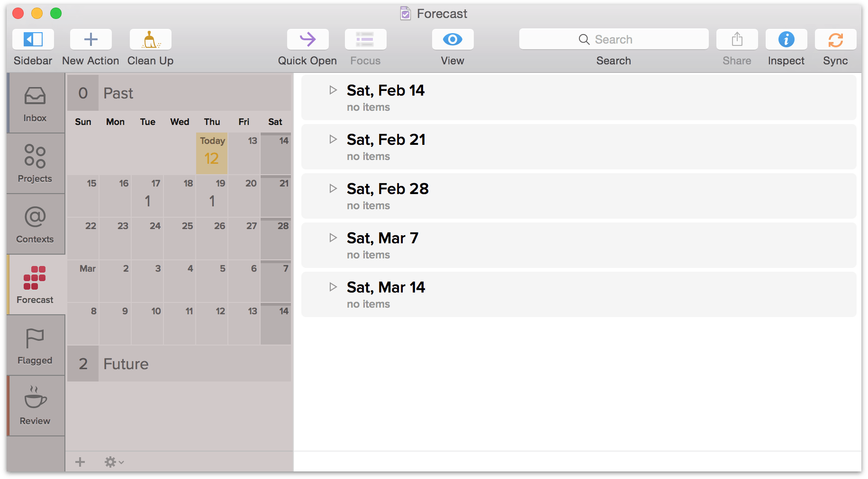Viewport: 868px width, 479px height.
Task: Expand the Sat, Mar 14 group
Action: pyautogui.click(x=333, y=287)
